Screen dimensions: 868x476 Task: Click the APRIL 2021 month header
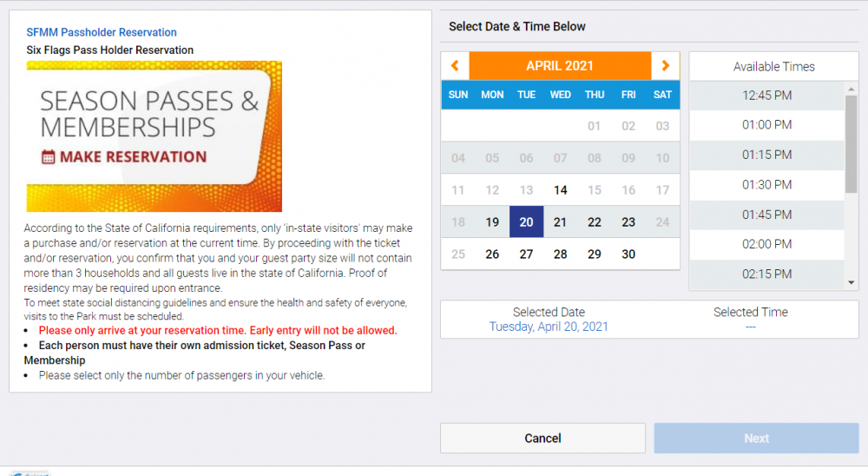(560, 66)
